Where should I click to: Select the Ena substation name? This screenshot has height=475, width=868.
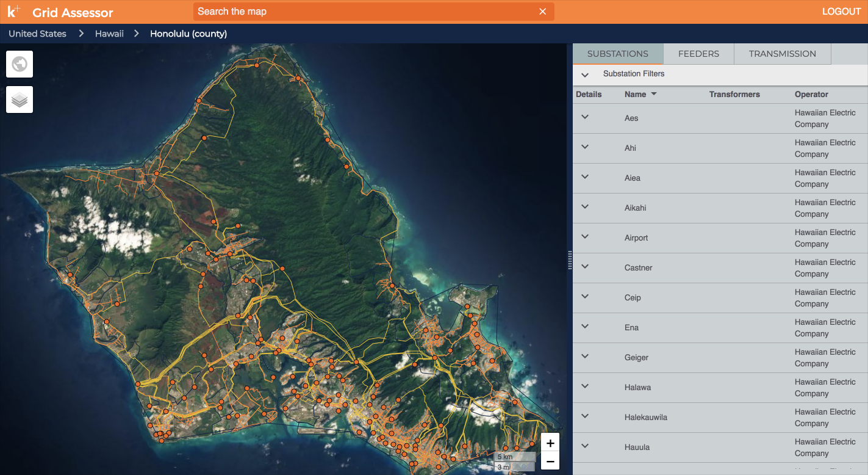[x=631, y=328]
